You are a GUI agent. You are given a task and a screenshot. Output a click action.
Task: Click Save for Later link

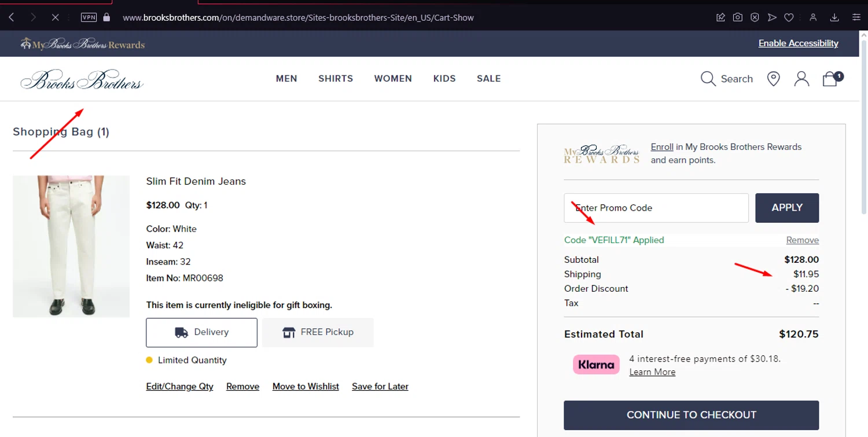pos(380,387)
